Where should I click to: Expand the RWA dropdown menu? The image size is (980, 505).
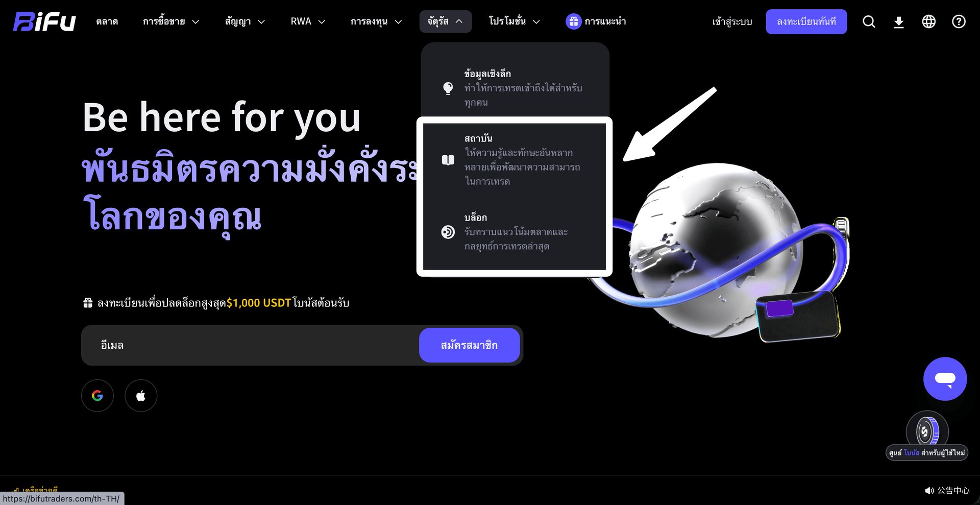(x=308, y=21)
